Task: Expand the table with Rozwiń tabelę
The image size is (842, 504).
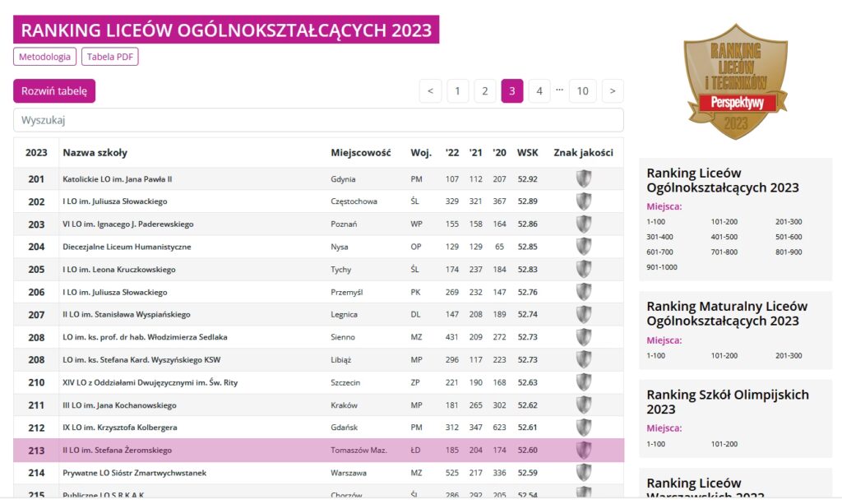Action: [54, 91]
